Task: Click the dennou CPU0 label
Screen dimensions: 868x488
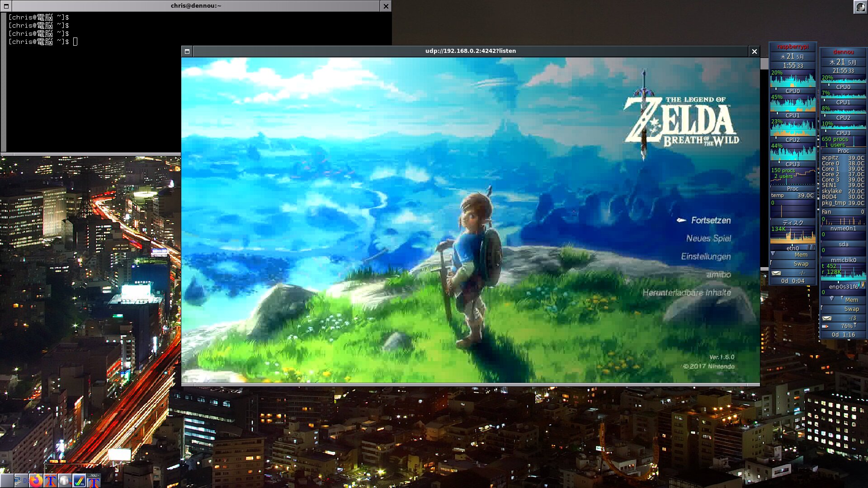Action: [844, 87]
